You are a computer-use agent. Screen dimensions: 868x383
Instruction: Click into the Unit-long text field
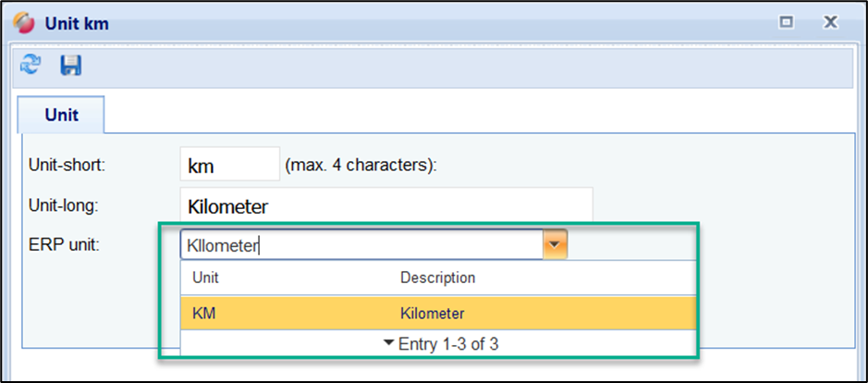[385, 205]
